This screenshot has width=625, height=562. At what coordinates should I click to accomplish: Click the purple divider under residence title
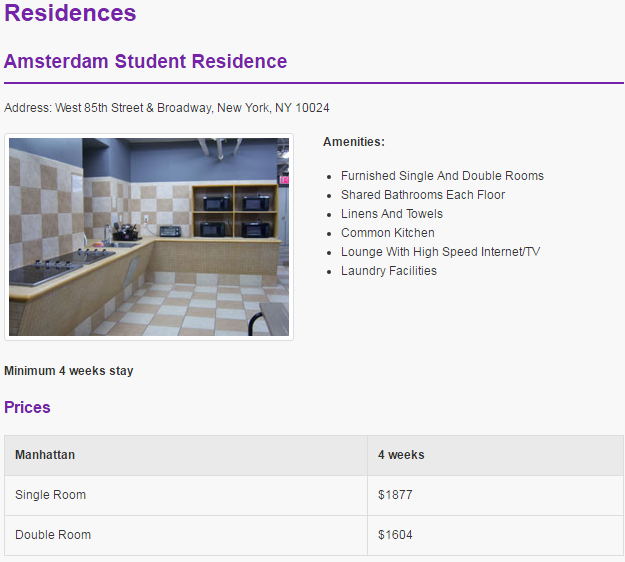pyautogui.click(x=313, y=83)
